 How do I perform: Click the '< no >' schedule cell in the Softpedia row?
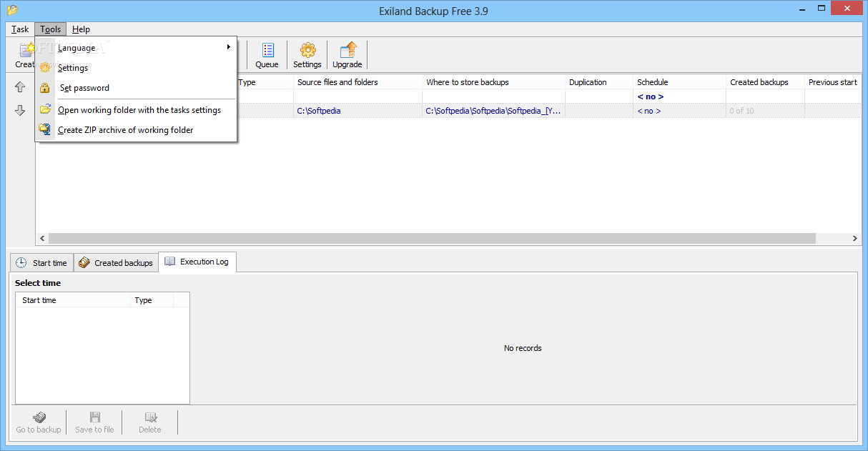pyautogui.click(x=679, y=111)
